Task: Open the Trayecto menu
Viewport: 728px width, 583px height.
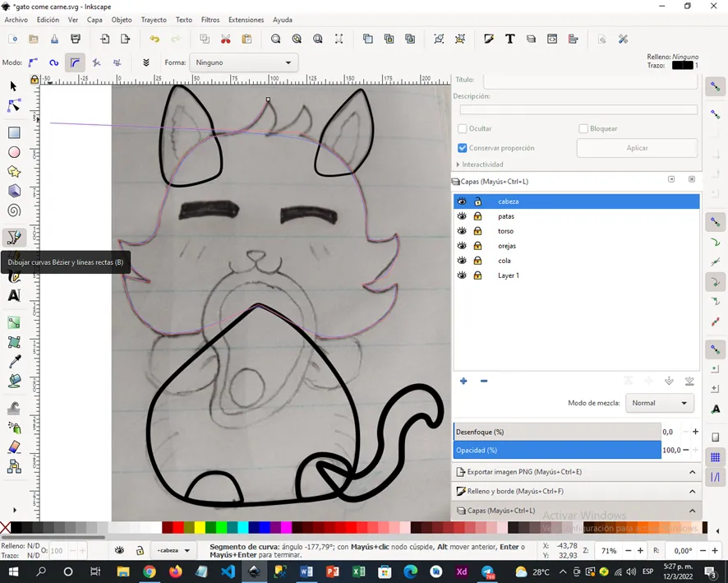Action: 154,20
